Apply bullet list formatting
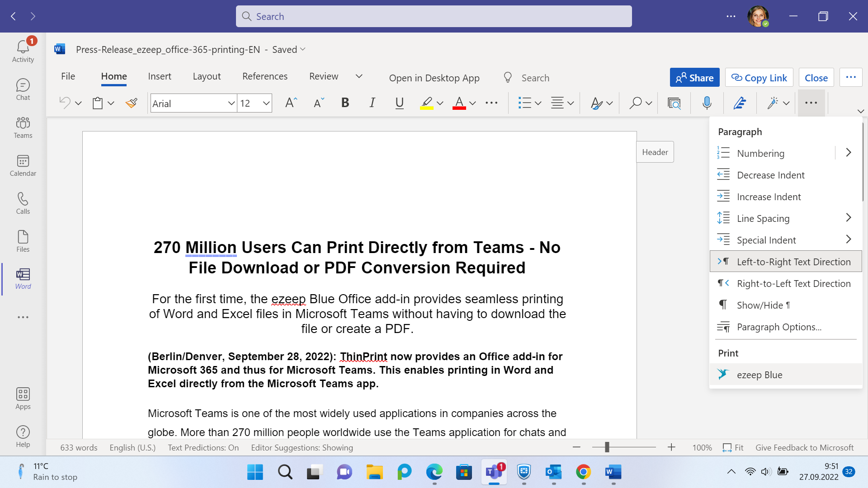868x488 pixels. click(x=524, y=103)
